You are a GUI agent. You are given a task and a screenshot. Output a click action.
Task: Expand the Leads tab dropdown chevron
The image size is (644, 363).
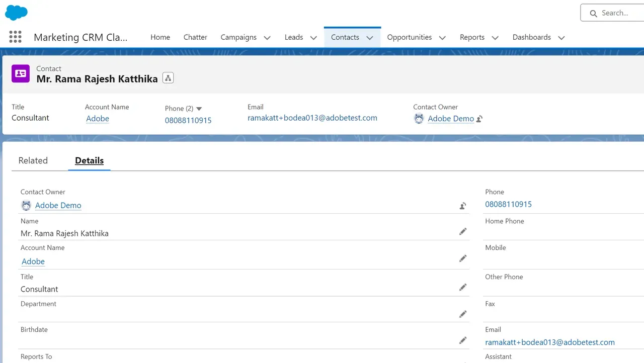[313, 38]
